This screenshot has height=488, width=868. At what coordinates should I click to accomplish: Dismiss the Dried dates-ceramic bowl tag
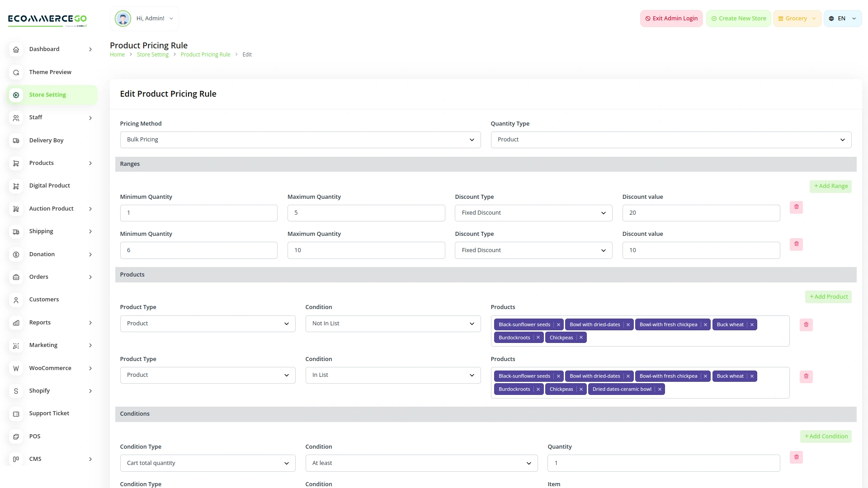point(659,389)
